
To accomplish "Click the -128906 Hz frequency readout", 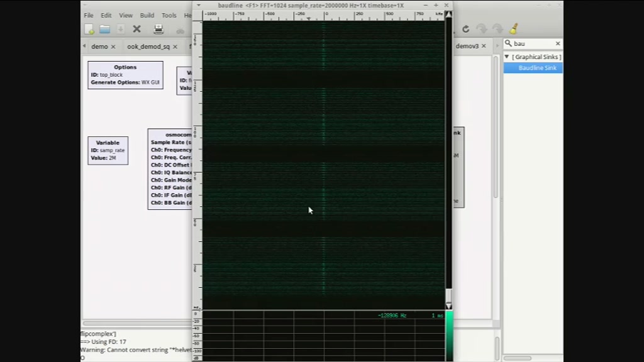I will [392, 315].
